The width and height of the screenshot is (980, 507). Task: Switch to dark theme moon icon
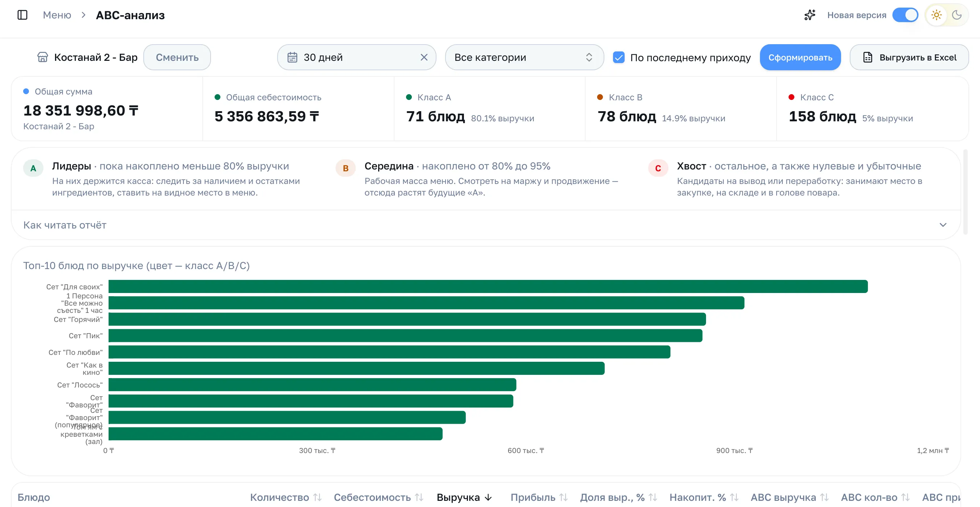pyautogui.click(x=956, y=15)
